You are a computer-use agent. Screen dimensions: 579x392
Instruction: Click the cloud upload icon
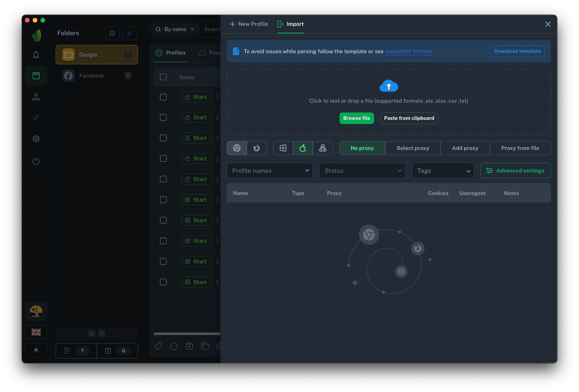pyautogui.click(x=388, y=86)
